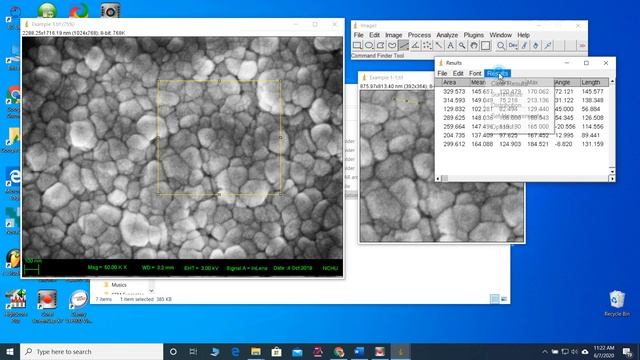
Task: Open the Recycle Bin desktop icon
Action: 617,304
